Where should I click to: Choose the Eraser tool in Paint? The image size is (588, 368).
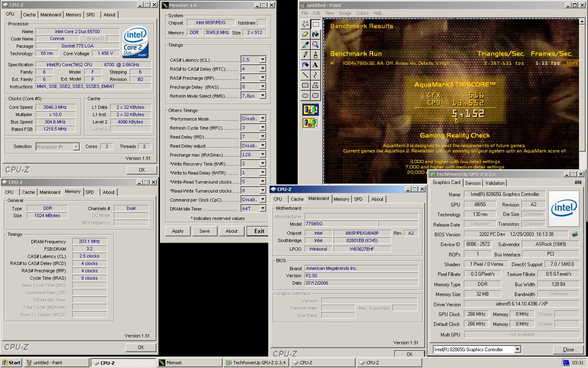tap(305, 34)
